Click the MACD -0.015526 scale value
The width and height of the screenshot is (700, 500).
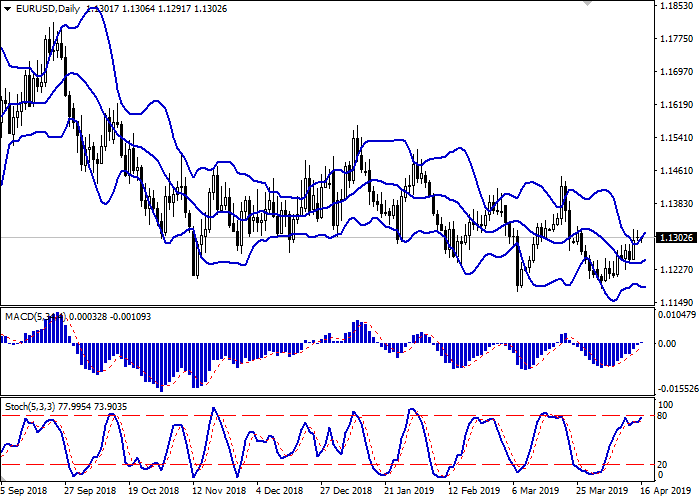point(676,388)
